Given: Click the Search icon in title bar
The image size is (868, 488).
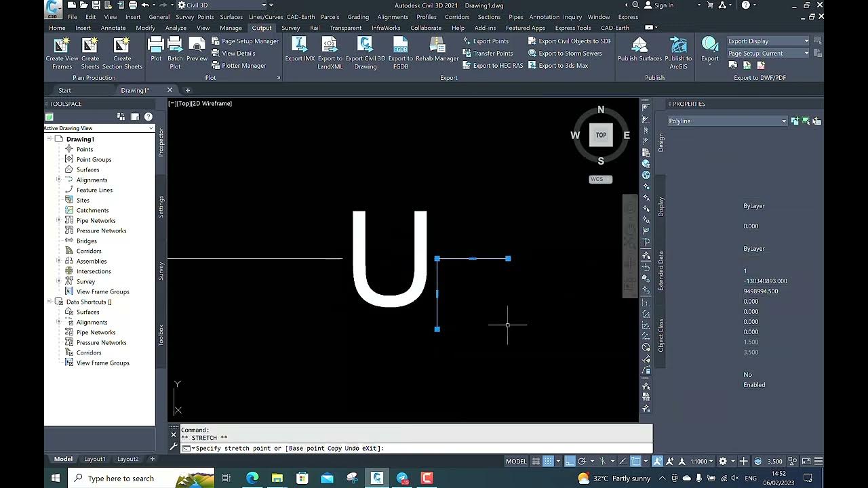Looking at the screenshot, I should pos(635,5).
